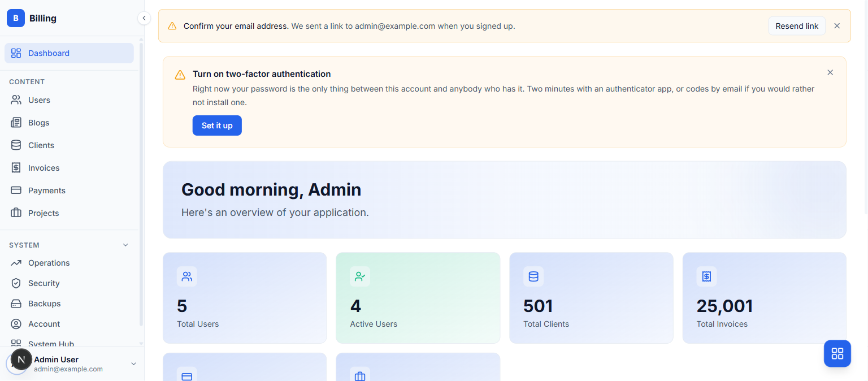
Task: Click the Clients database icon in sidebar
Action: tap(16, 145)
